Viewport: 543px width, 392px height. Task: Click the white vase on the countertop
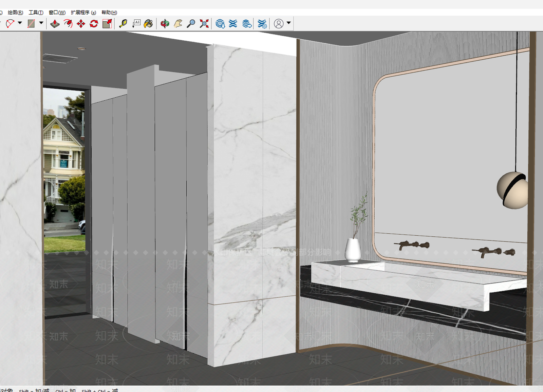[353, 250]
